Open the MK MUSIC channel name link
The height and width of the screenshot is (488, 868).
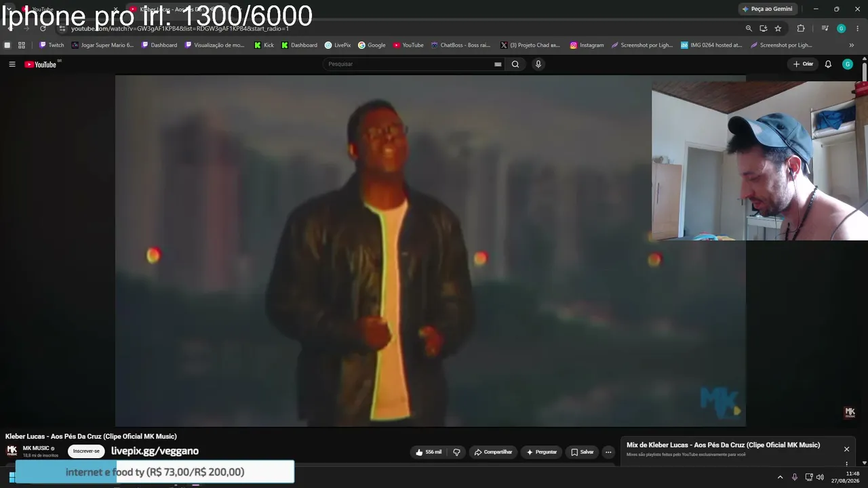(36, 448)
